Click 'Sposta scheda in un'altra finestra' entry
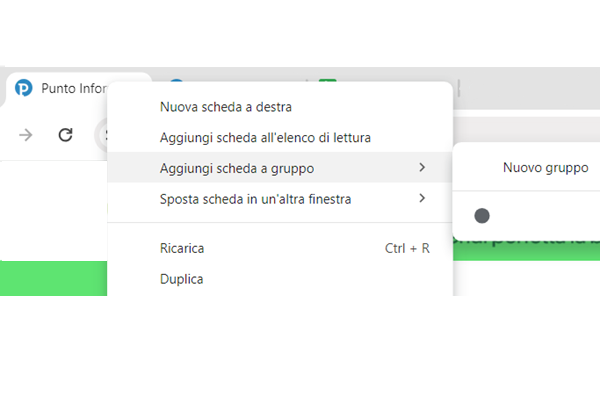Screen dimensions: 600x400 (x=255, y=199)
